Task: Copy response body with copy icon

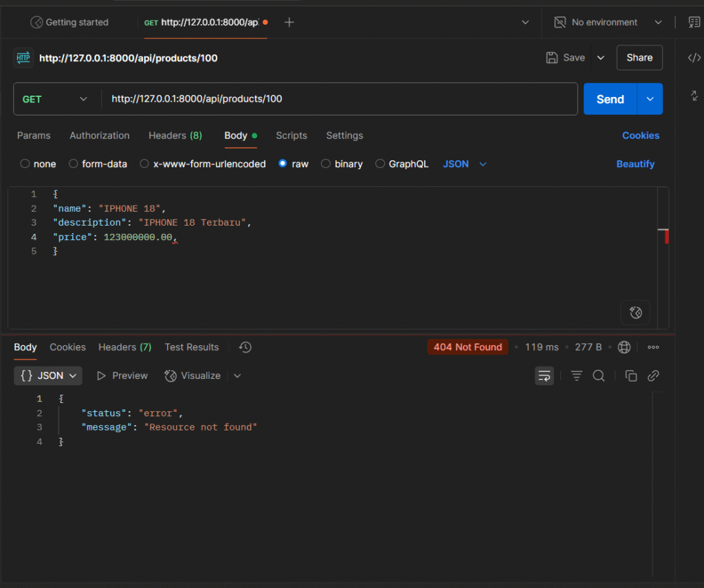Action: pos(630,375)
